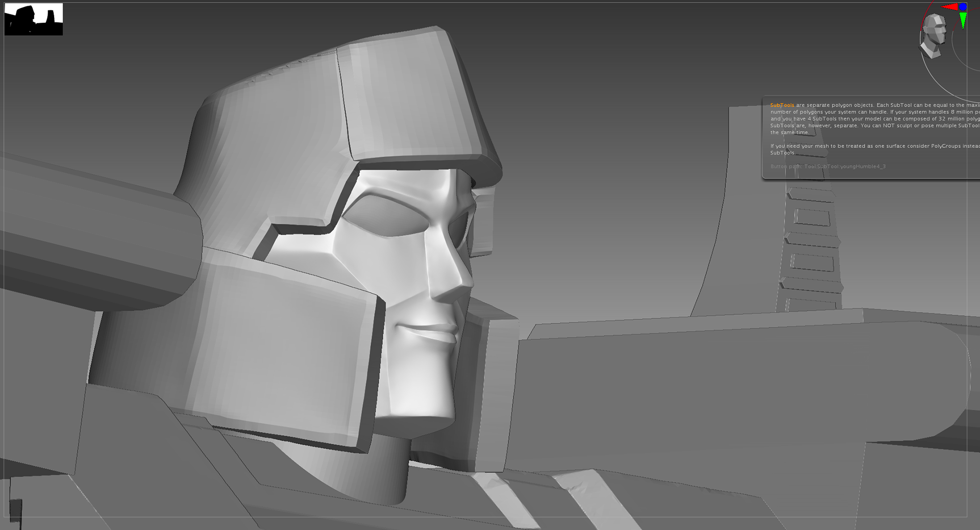Click the CamView head orientation gizmo

[934, 35]
